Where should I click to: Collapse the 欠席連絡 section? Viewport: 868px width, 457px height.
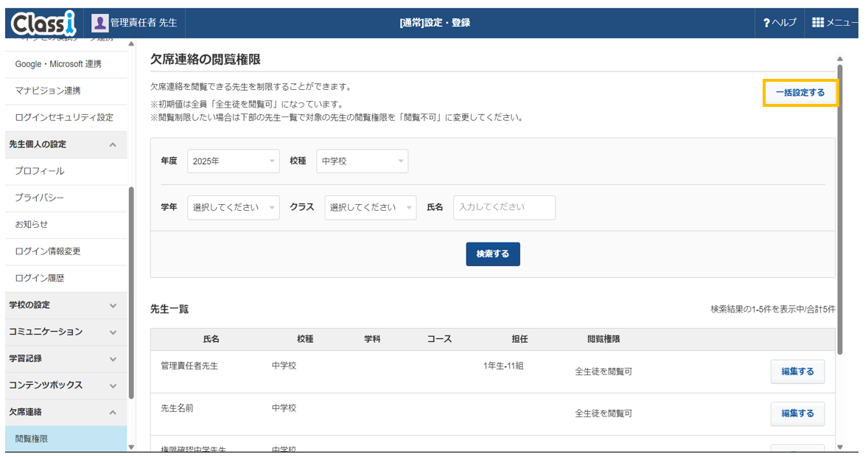click(x=66, y=412)
